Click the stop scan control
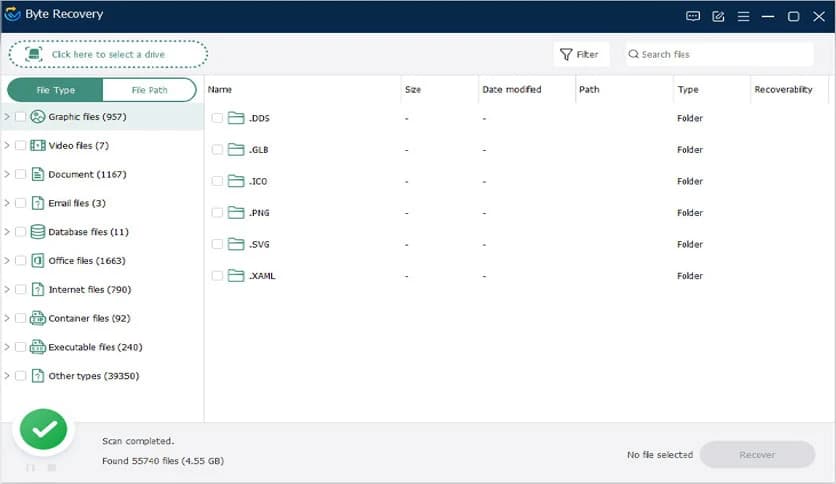The image size is (836, 484). click(52, 467)
